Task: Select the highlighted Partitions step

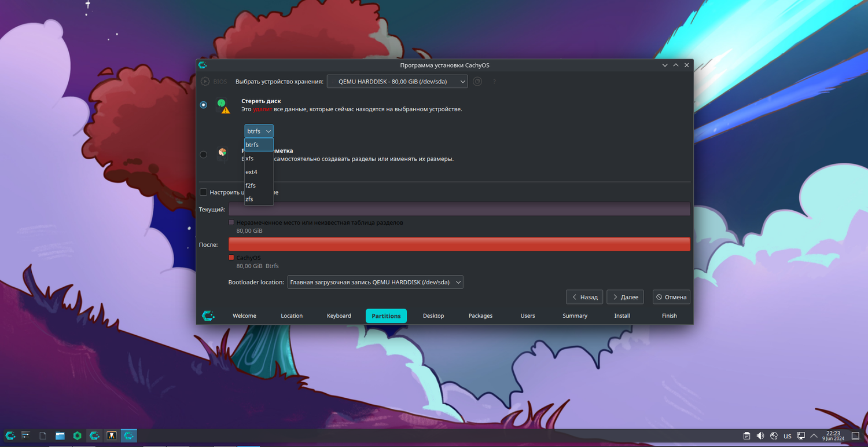Action: [386, 316]
